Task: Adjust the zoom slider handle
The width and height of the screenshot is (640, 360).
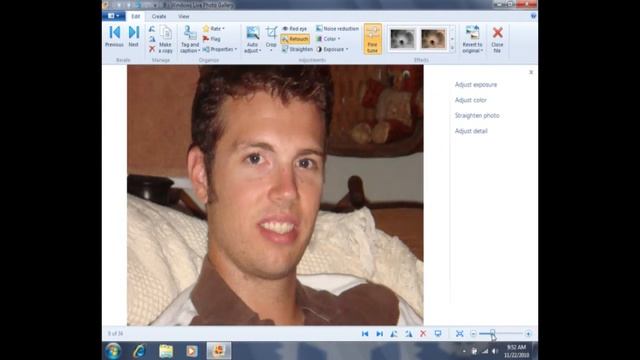Action: (x=493, y=334)
